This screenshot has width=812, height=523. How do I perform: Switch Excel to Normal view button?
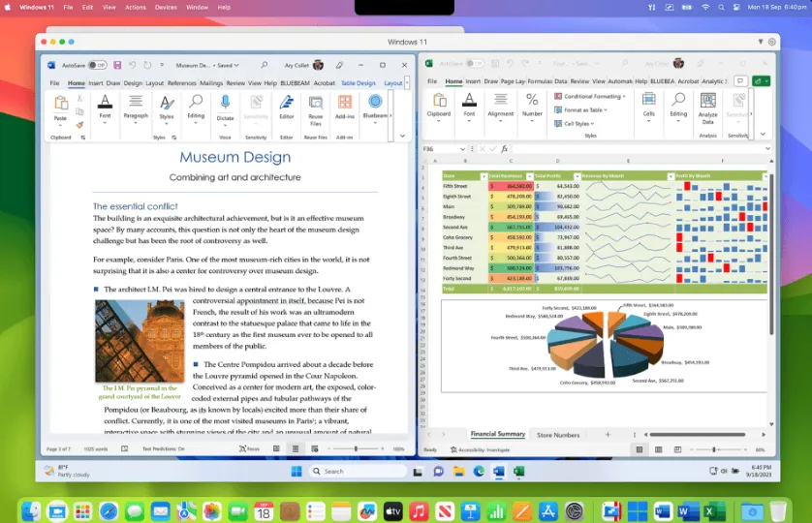[x=640, y=449]
